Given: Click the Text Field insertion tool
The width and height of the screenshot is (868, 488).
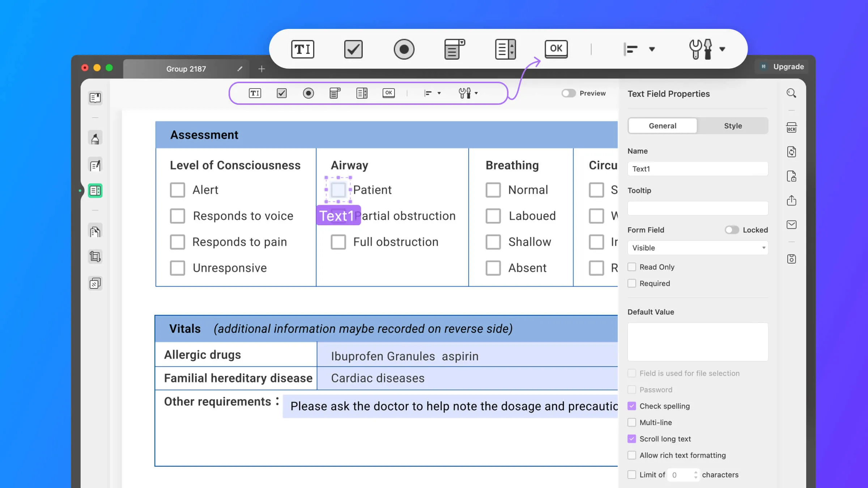Looking at the screenshot, I should (x=255, y=93).
